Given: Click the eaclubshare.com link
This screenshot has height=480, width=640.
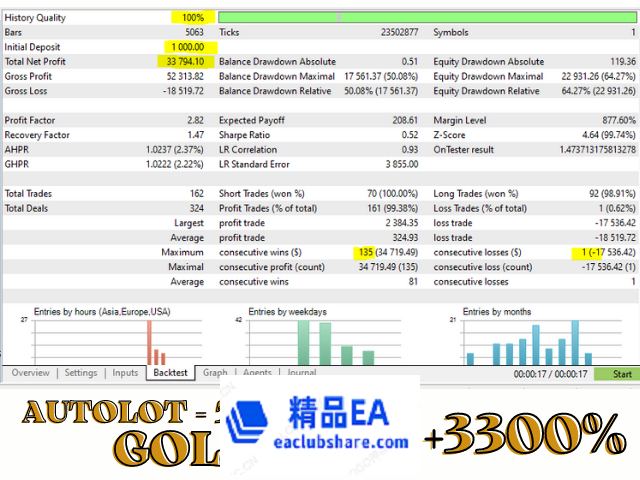Looking at the screenshot, I should pos(341,442).
